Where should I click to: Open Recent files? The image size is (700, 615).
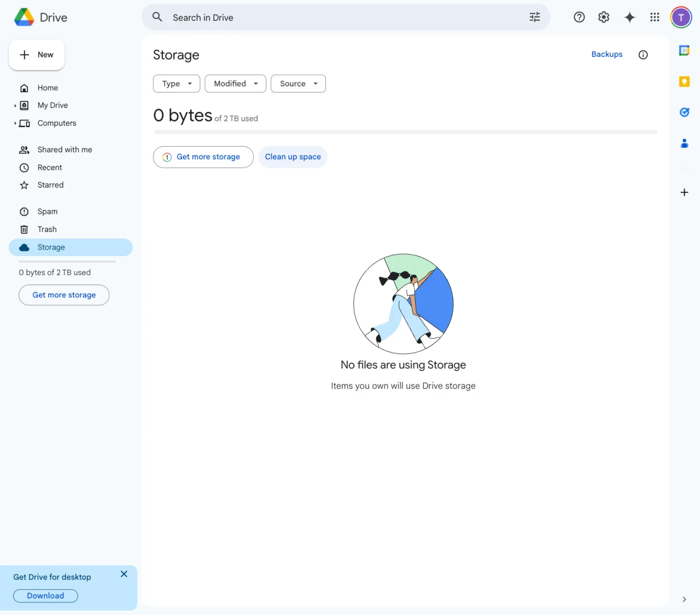pos(71,167)
